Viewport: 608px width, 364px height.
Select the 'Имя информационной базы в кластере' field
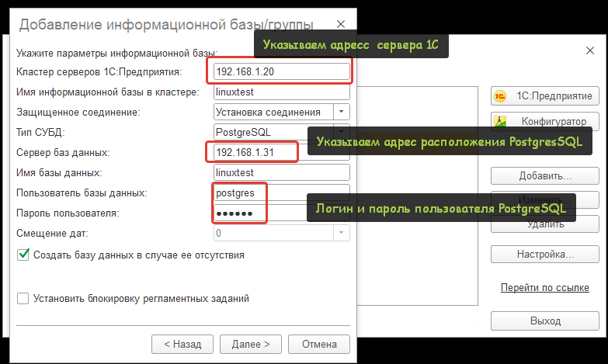(280, 92)
